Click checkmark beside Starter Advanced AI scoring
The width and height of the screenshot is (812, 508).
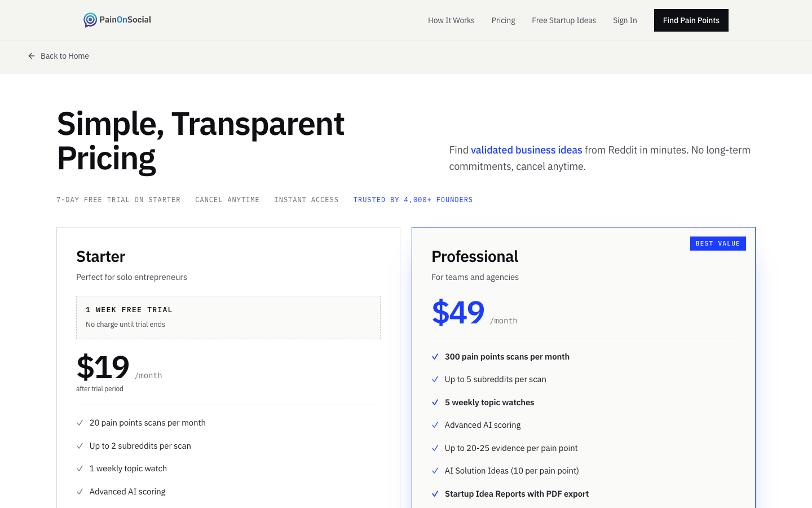click(x=80, y=492)
